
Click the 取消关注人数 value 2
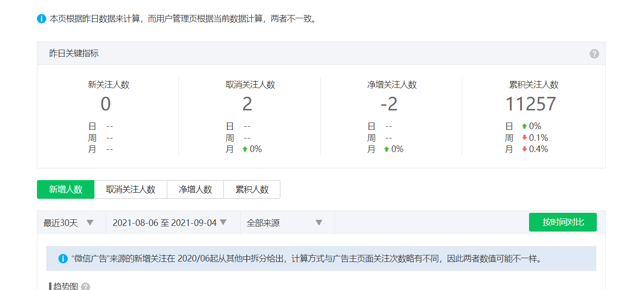click(247, 104)
